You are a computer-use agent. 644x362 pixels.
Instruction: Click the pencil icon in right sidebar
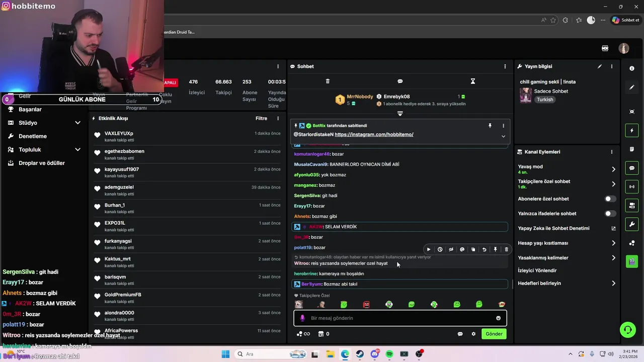click(x=632, y=87)
